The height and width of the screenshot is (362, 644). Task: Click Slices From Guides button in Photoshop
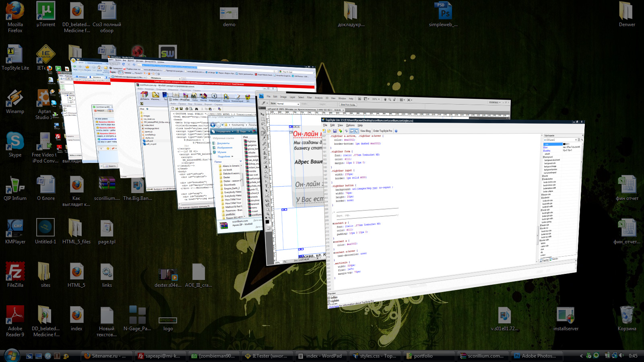[x=348, y=105]
